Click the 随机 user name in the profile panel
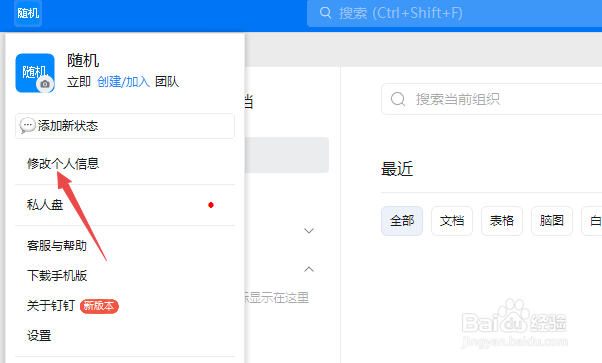 83,61
